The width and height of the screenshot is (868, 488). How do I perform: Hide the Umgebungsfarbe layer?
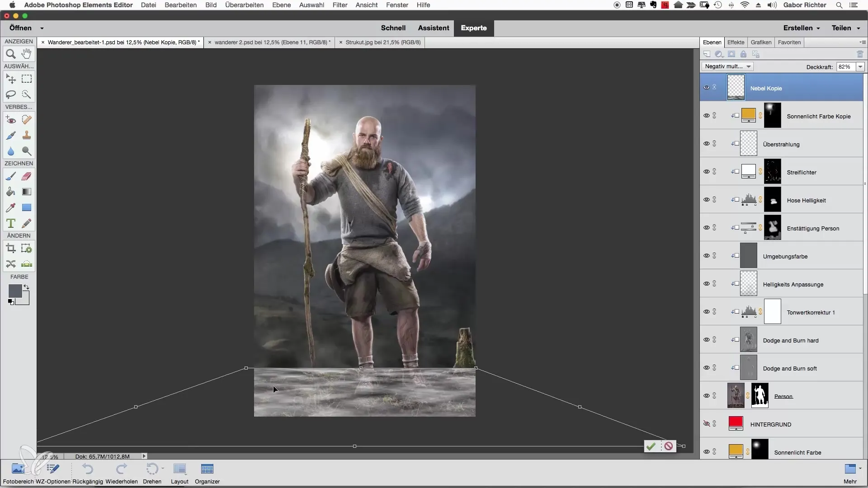(707, 255)
